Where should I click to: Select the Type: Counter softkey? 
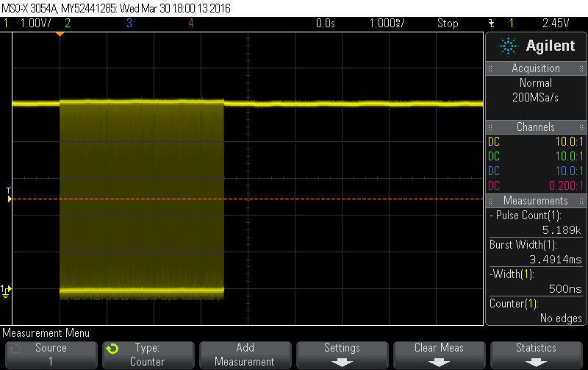click(x=147, y=354)
